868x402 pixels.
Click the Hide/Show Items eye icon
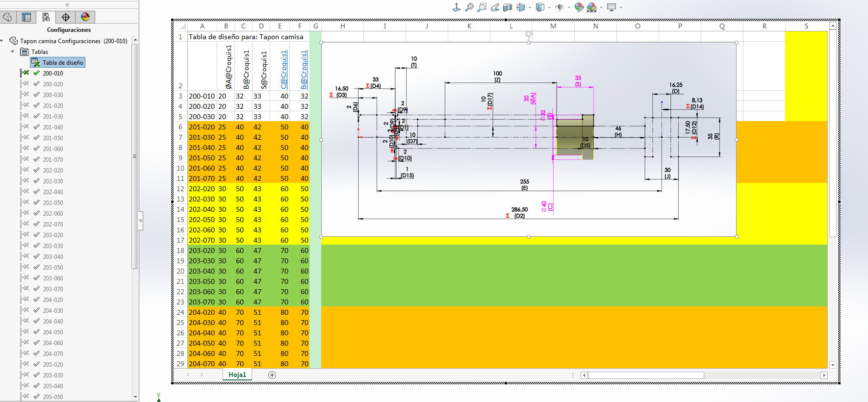560,7
